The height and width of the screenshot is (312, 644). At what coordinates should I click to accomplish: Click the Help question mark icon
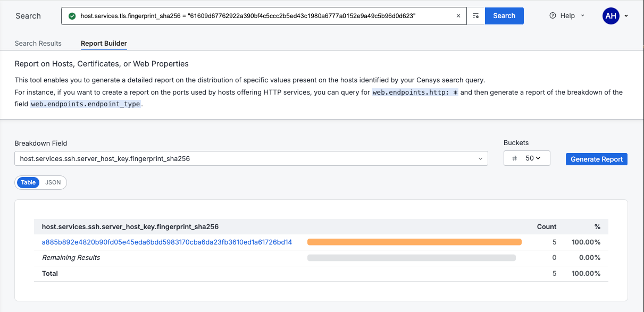tap(553, 16)
